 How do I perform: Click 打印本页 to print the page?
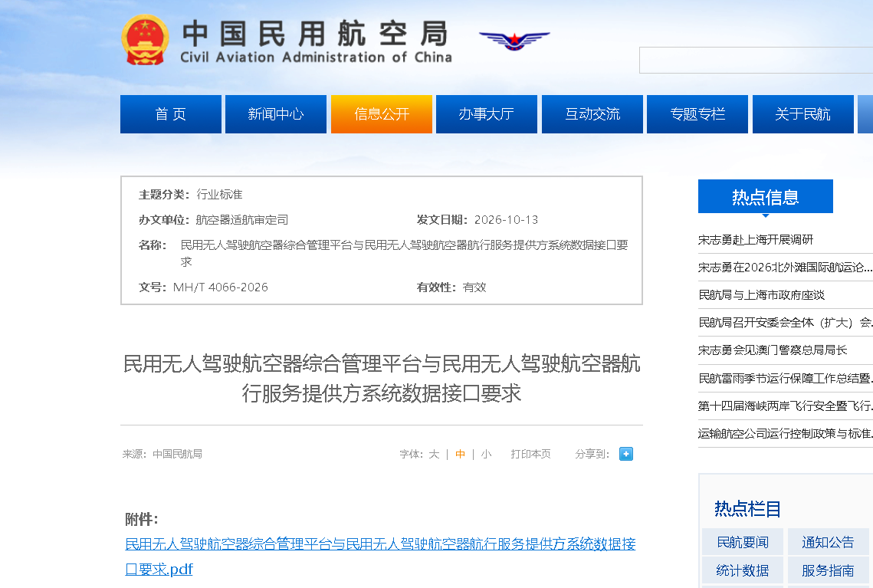coord(530,455)
